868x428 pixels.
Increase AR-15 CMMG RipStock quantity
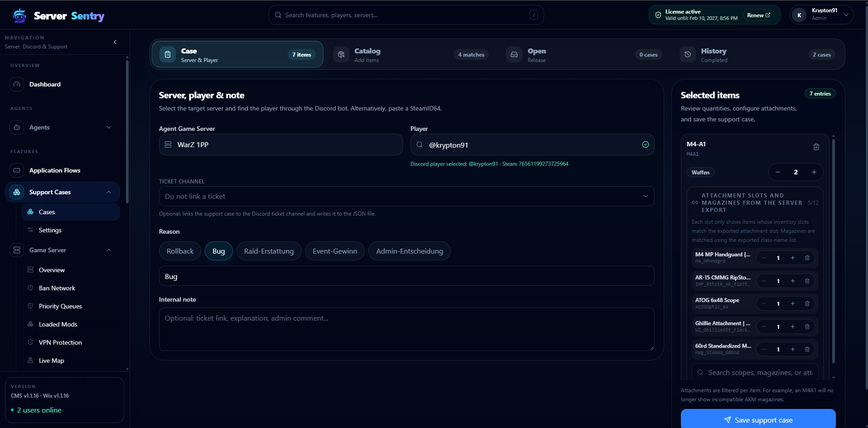coord(793,281)
